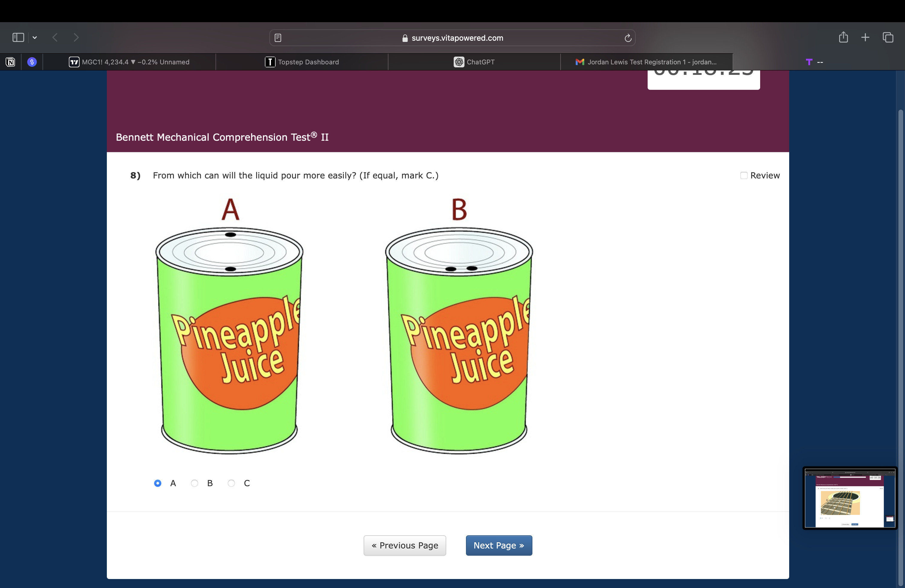Click the screenshot thumbnail preview
The width and height of the screenshot is (905, 588).
850,498
